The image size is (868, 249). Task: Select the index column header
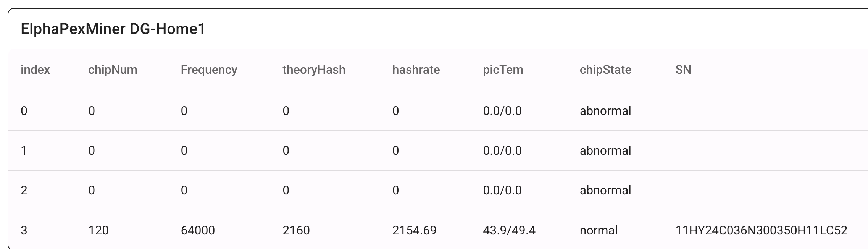[x=35, y=70]
